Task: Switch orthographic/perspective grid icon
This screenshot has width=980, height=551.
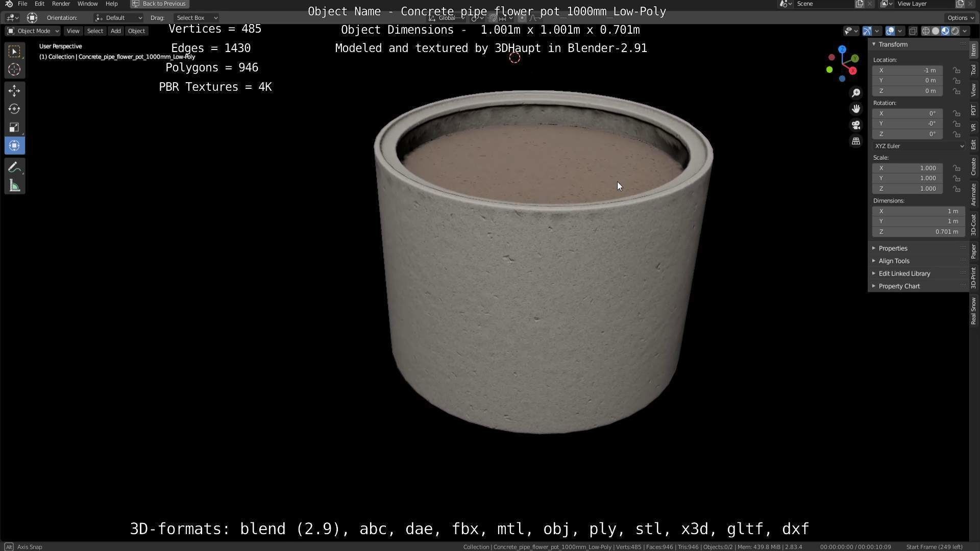Action: tap(856, 142)
